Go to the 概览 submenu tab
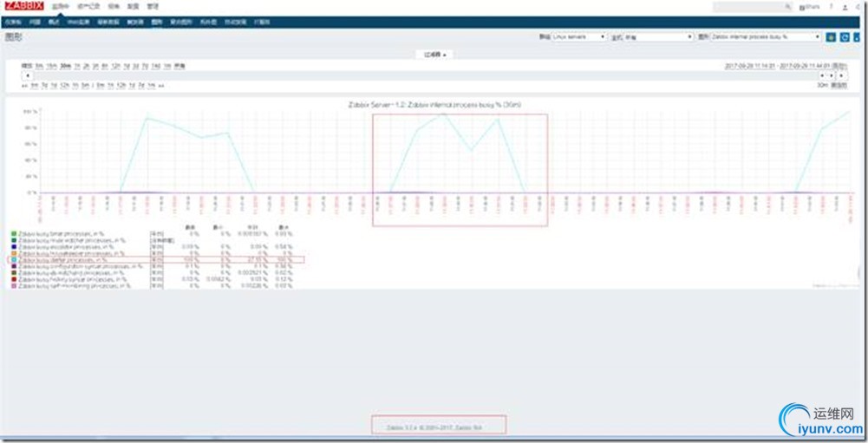Viewport: 868px width, 443px height. click(x=54, y=23)
